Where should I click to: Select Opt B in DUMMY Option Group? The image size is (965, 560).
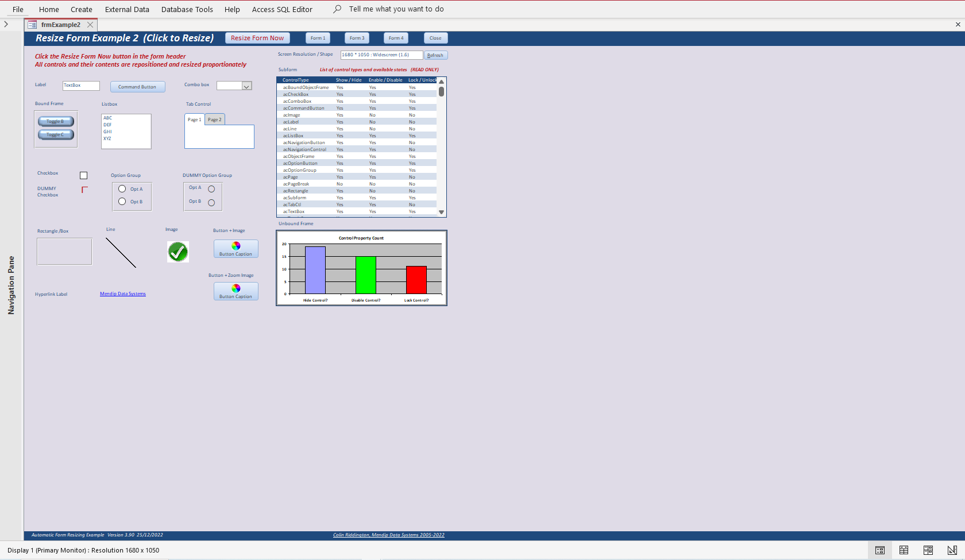211,203
